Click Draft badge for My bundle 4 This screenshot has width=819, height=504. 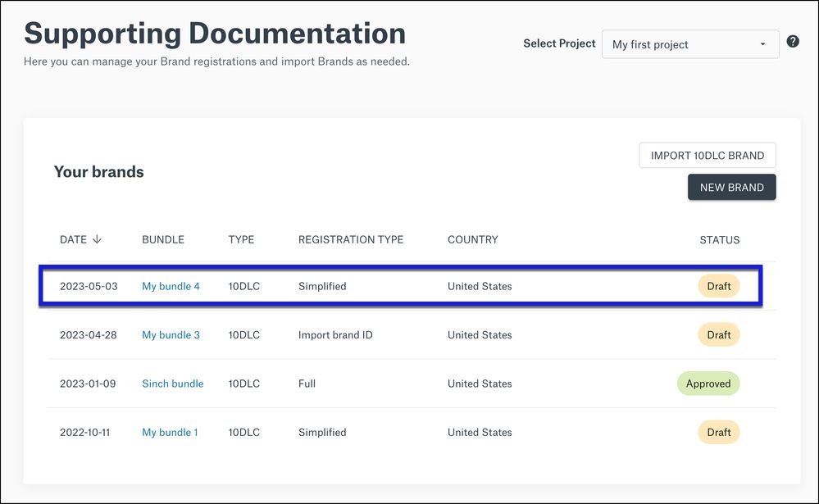tap(718, 287)
